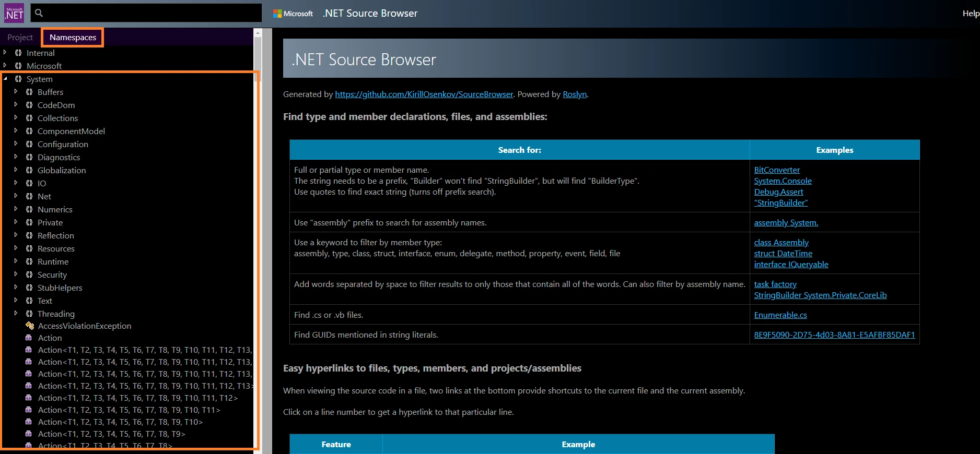Screen dimensions: 980x454
Task: Click into the search input field
Action: click(x=146, y=13)
